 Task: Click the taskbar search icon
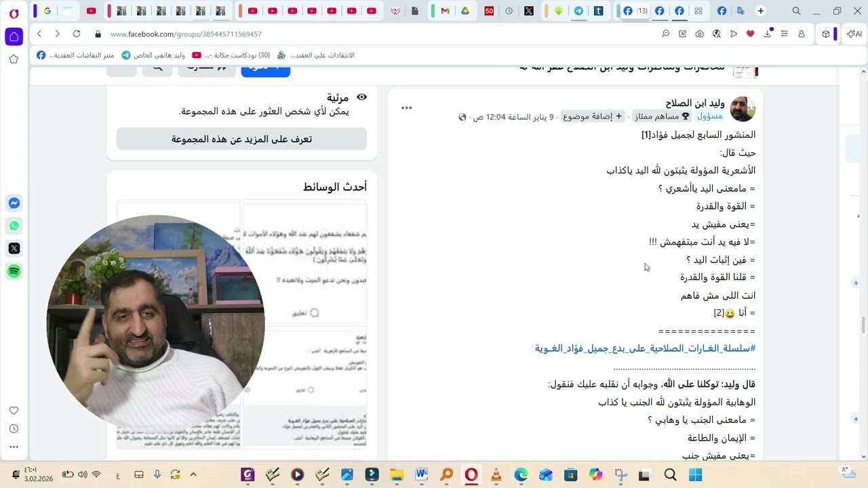click(x=670, y=475)
